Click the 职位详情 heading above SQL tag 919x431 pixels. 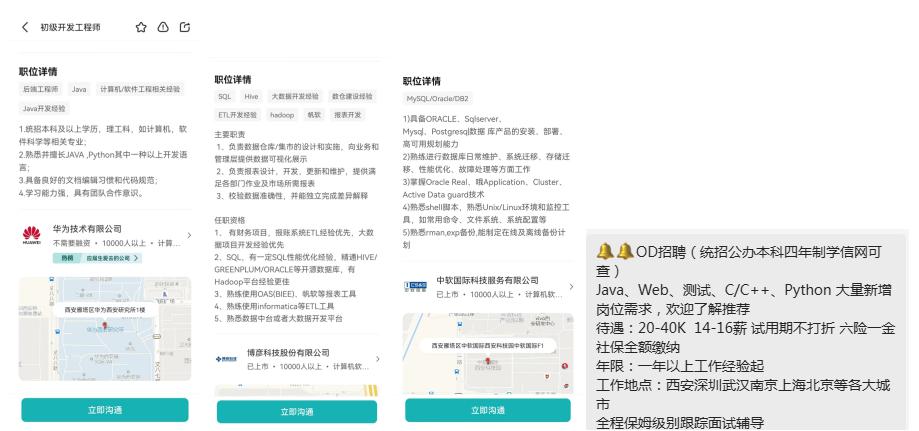click(x=233, y=80)
